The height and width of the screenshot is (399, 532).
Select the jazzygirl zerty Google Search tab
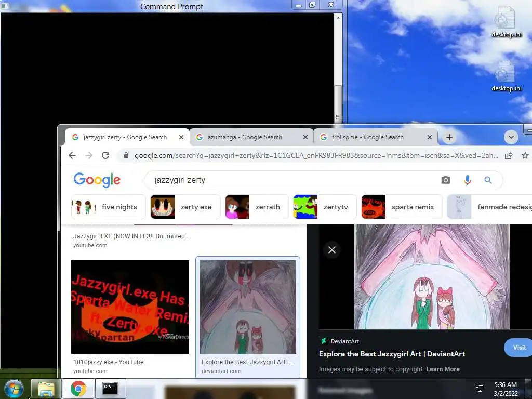(x=127, y=137)
